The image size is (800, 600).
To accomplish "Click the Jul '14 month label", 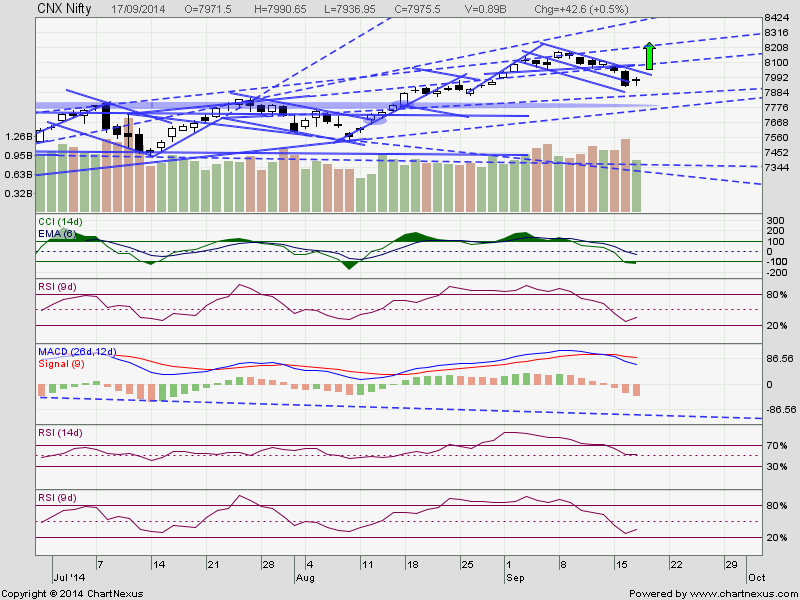I will tap(69, 578).
